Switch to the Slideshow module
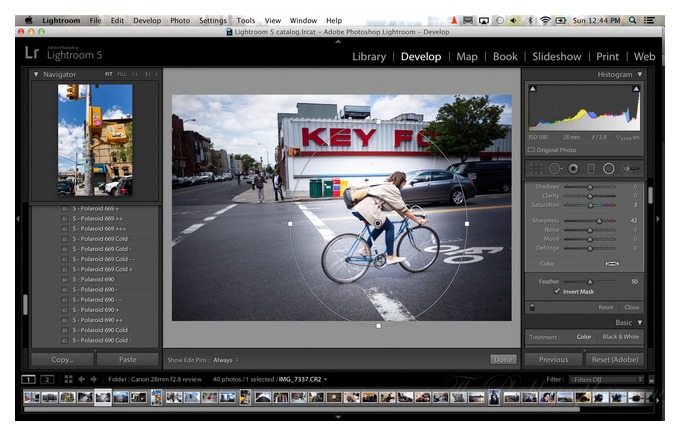 point(557,56)
